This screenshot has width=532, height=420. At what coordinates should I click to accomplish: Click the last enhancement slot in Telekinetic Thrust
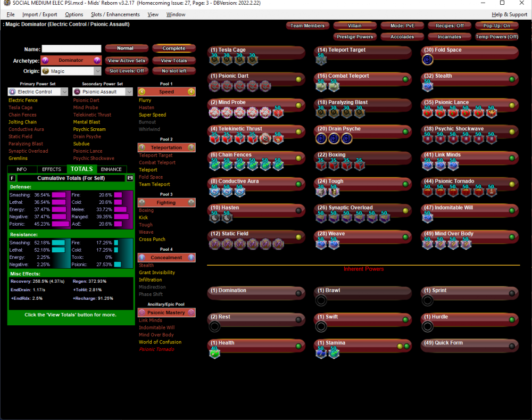coord(278,139)
